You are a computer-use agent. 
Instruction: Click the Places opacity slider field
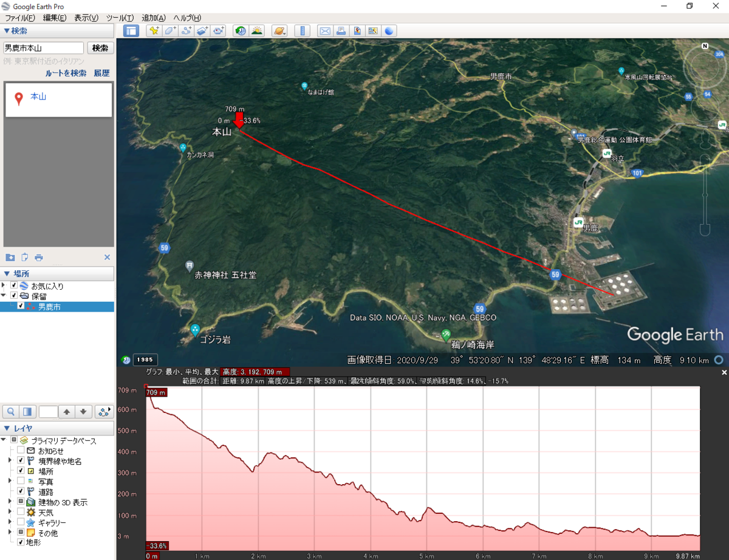[x=48, y=412]
